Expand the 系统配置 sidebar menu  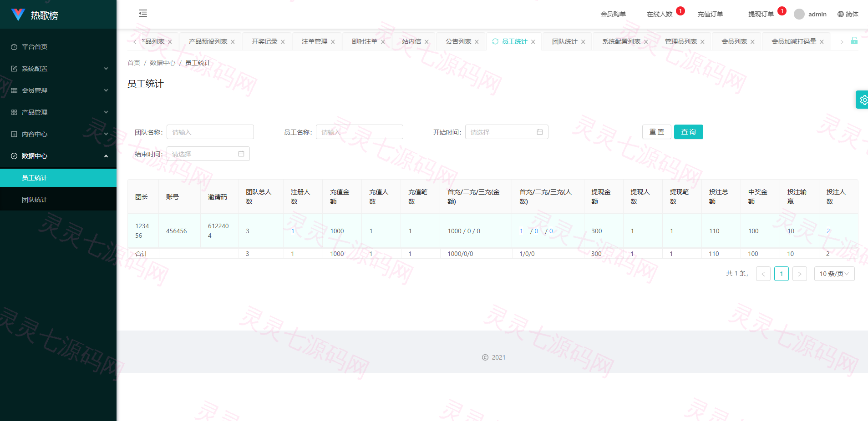[58, 69]
